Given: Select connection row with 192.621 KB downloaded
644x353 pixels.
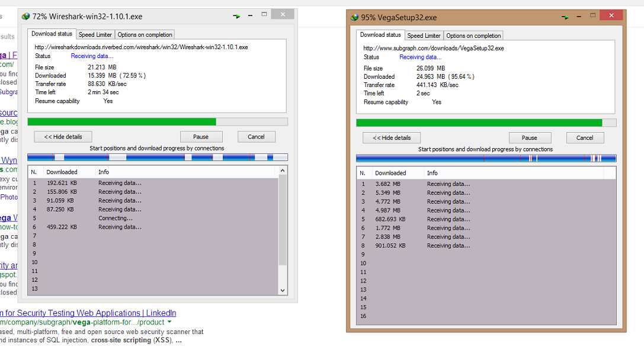Looking at the screenshot, I should 153,183.
